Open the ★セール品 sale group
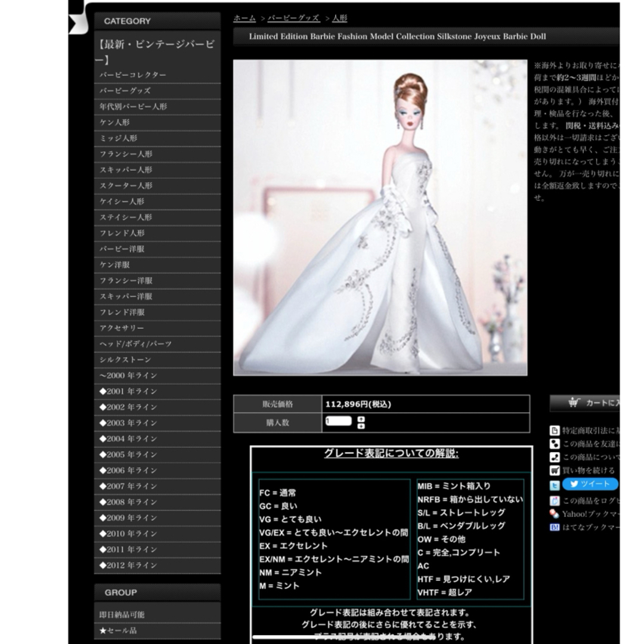 [x=157, y=630]
